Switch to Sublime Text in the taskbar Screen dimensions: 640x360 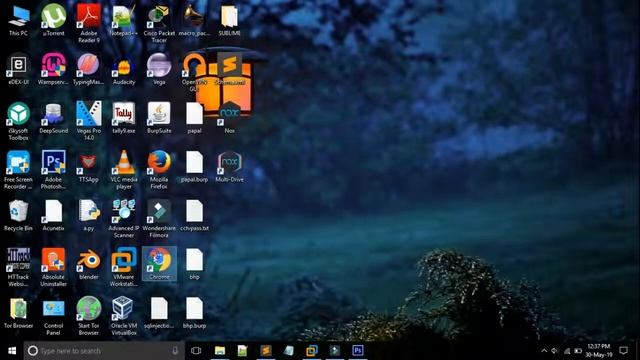[x=266, y=351]
